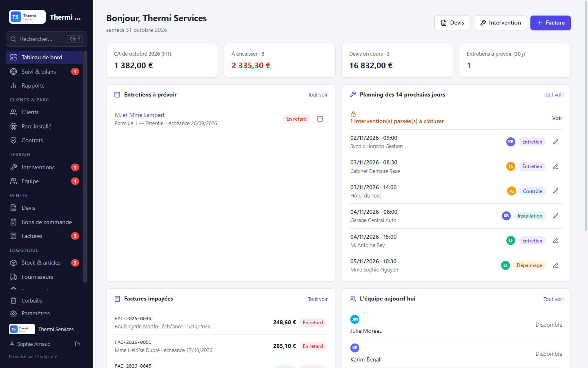The height and width of the screenshot is (368, 588).
Task: Click the Paramètres gear icon
Action: point(13,314)
